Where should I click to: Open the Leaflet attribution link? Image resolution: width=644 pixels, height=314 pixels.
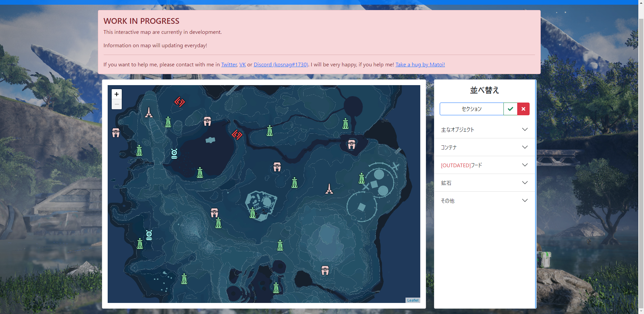[413, 300]
